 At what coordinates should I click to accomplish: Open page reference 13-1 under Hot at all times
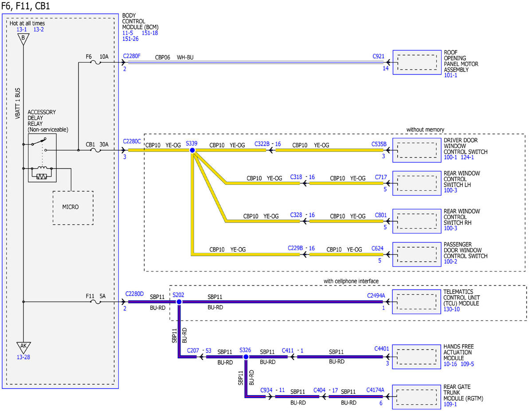[22, 29]
